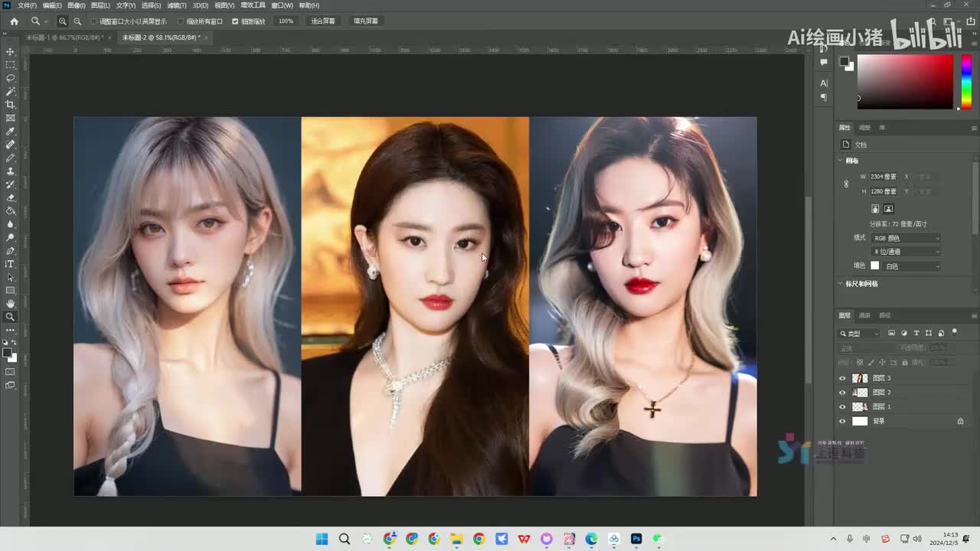980x551 pixels.
Task: Open the RGB 颜色 mode dropdown
Action: click(x=906, y=238)
